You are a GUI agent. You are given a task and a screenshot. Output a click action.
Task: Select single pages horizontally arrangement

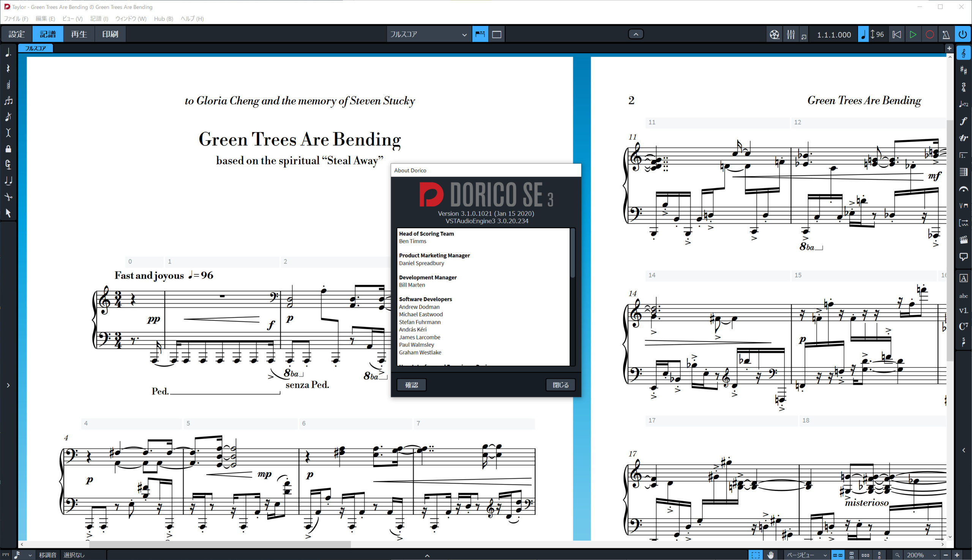click(x=865, y=555)
